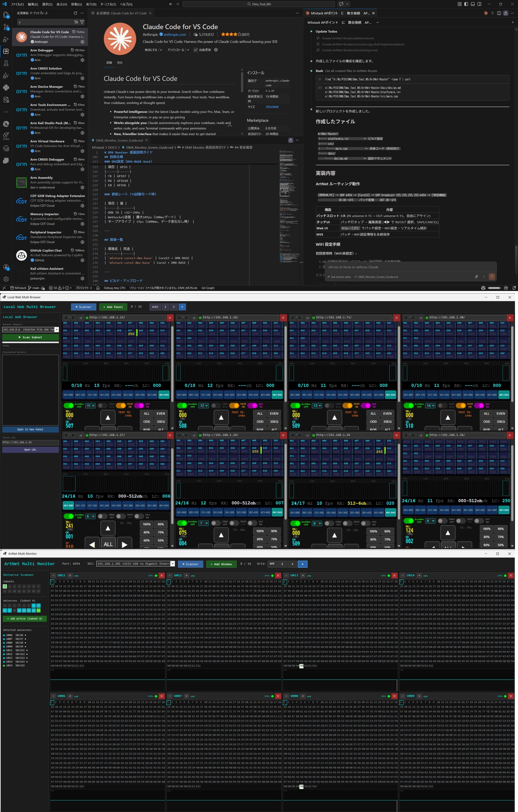Open manage gear for GitHub Copilot Chat extension
The image size is (518, 812).
pos(82,260)
